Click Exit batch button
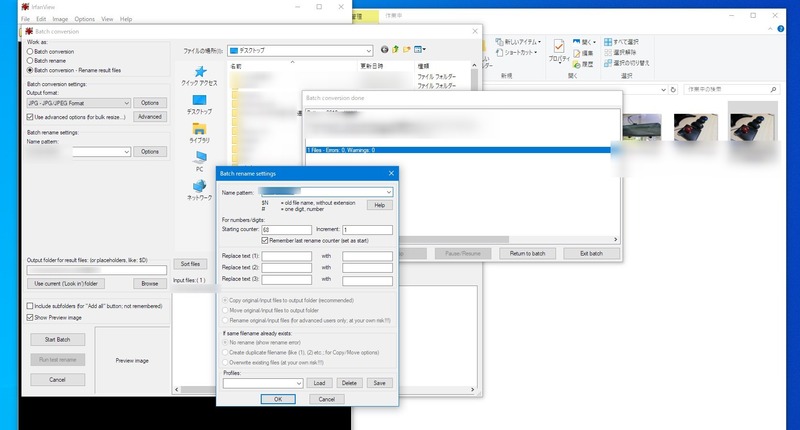 tap(591, 254)
